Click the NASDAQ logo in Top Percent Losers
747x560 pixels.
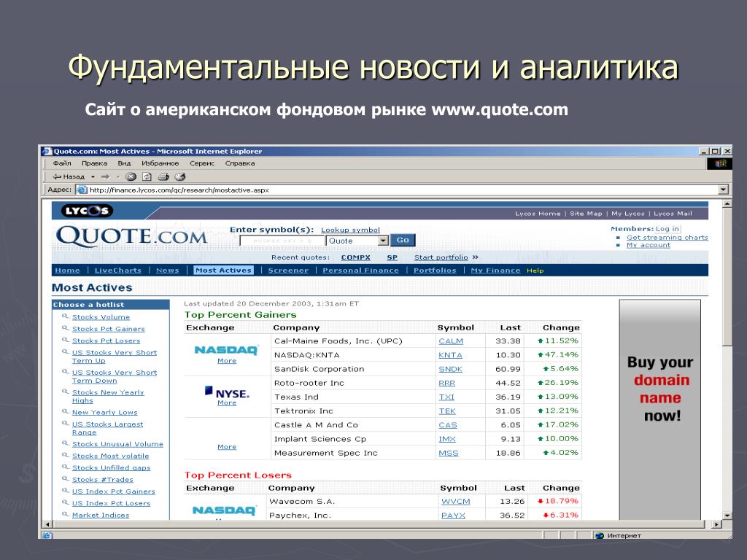(x=224, y=510)
